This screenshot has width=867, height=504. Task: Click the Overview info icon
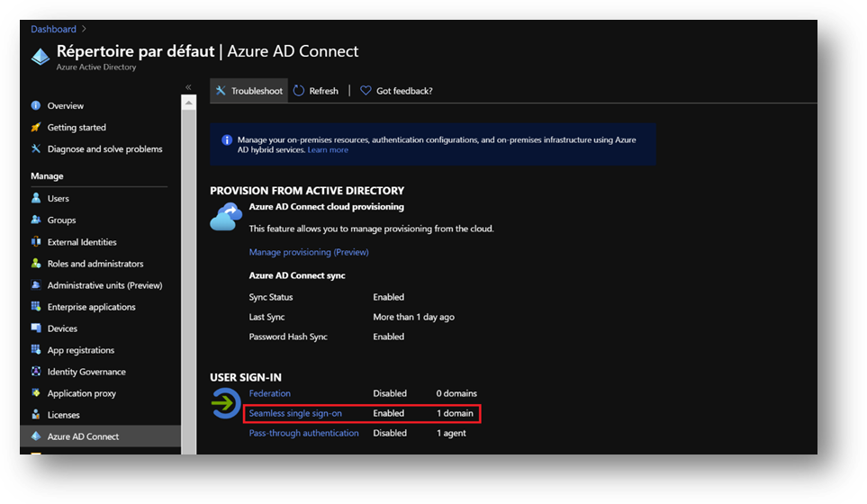(x=36, y=105)
